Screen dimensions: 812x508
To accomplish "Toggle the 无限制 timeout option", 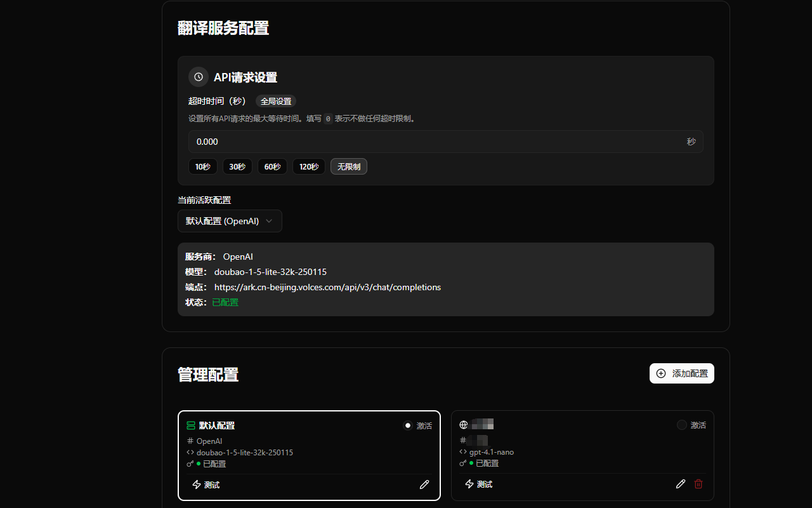I will (x=348, y=166).
